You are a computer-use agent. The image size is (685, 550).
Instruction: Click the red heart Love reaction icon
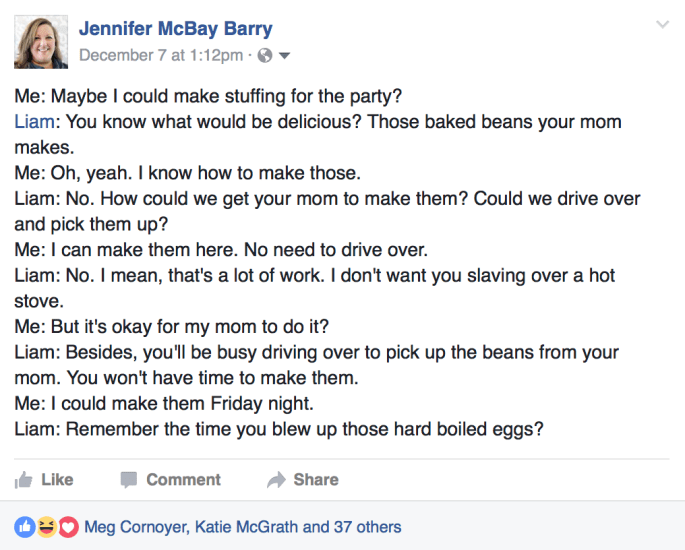[68, 526]
